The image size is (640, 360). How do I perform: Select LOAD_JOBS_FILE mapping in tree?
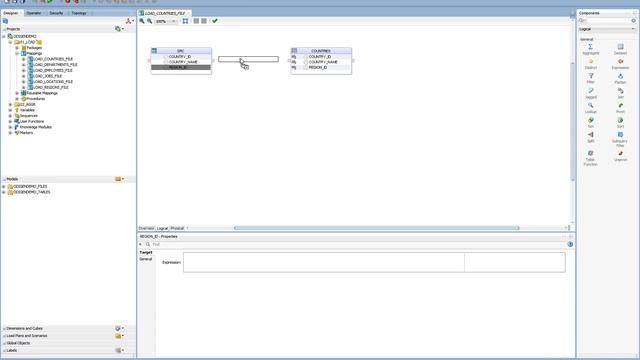48,76
